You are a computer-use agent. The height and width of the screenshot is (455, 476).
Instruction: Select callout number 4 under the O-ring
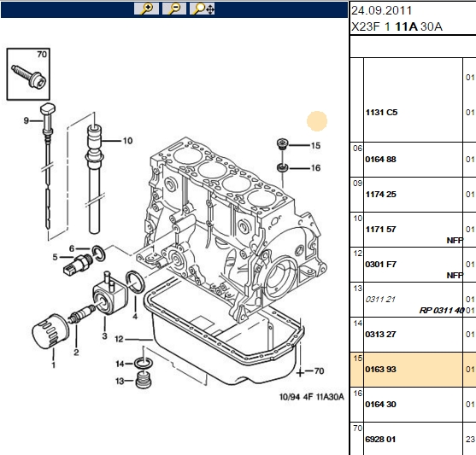click(135, 316)
